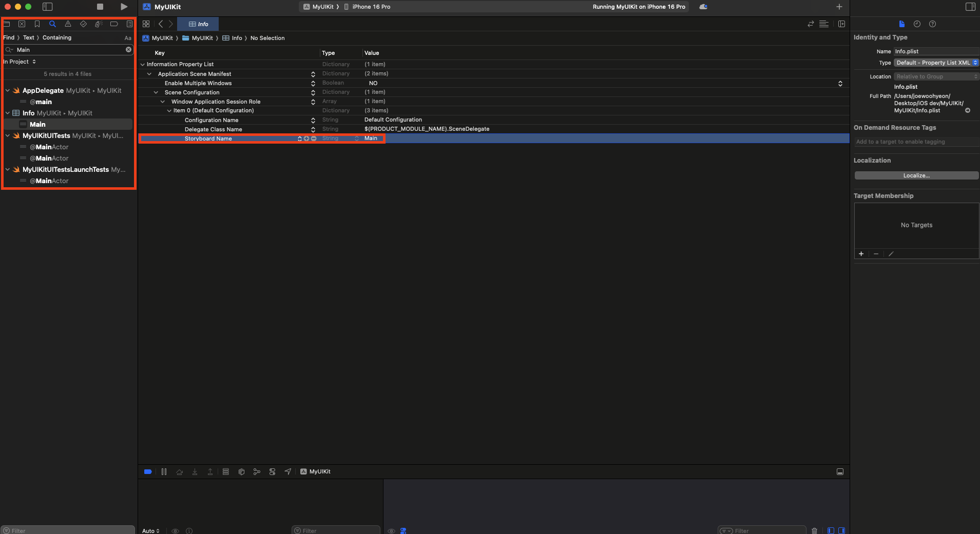Open the Report navigator
Image resolution: width=980 pixels, height=534 pixels.
(129, 24)
